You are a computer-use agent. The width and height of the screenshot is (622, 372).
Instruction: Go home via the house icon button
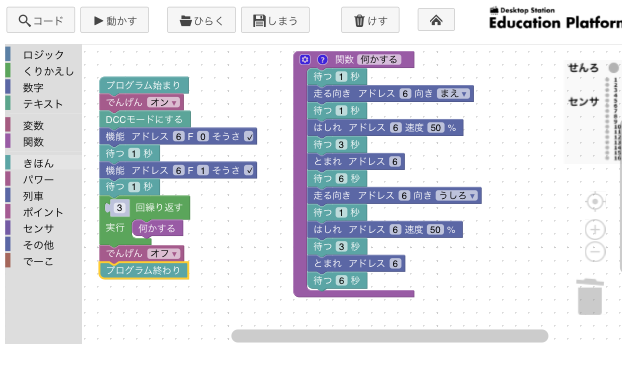tap(436, 20)
